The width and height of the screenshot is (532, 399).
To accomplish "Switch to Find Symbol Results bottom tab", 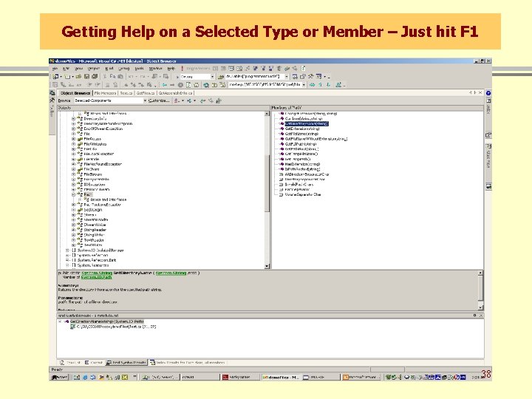I will pyautogui.click(x=126, y=363).
